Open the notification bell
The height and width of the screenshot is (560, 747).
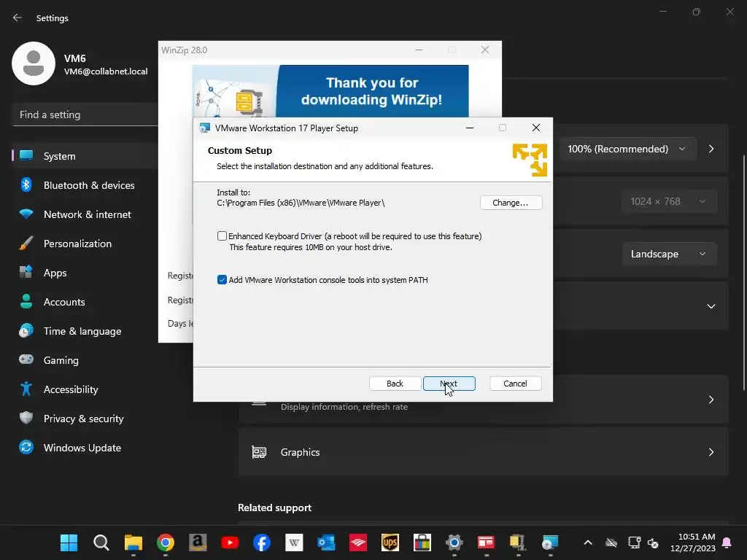pos(727,542)
